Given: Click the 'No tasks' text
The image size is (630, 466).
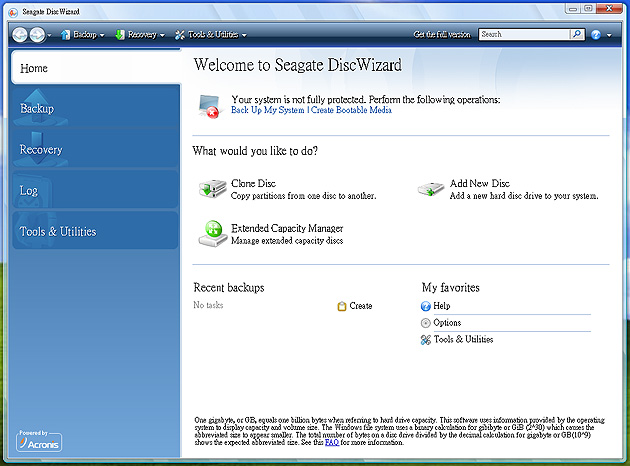Looking at the screenshot, I should point(208,305).
